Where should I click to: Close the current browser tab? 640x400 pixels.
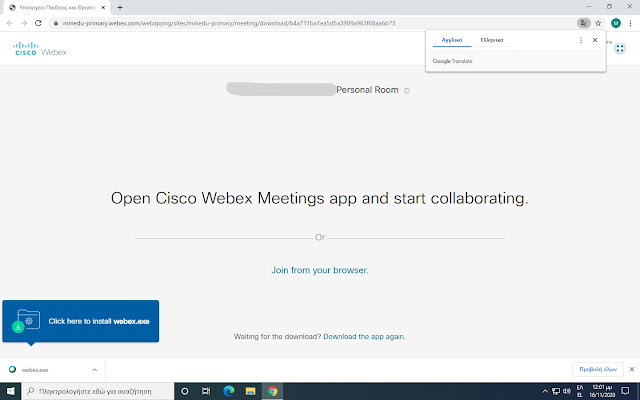click(103, 7)
